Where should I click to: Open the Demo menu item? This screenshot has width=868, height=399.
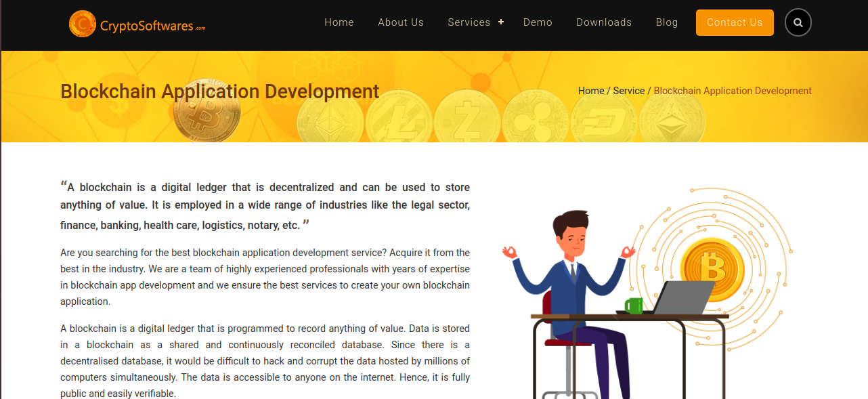pos(538,22)
